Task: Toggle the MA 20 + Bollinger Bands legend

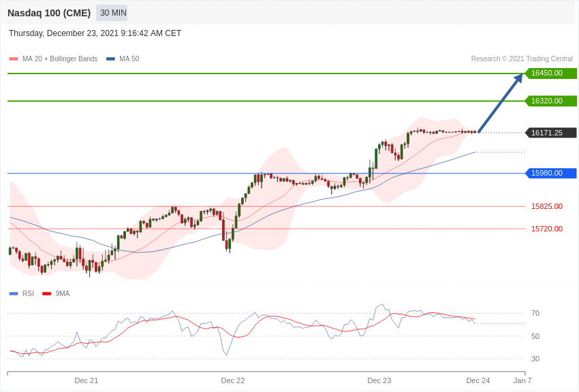Action: coord(54,59)
